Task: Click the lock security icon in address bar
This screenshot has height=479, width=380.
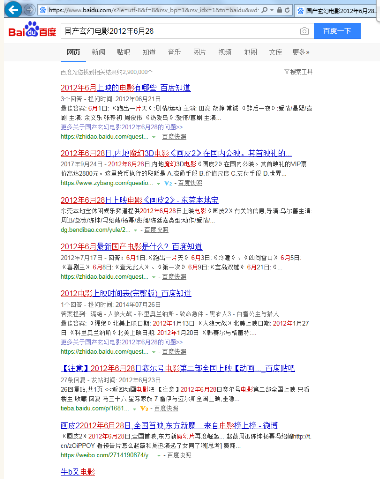Action: pos(280,10)
